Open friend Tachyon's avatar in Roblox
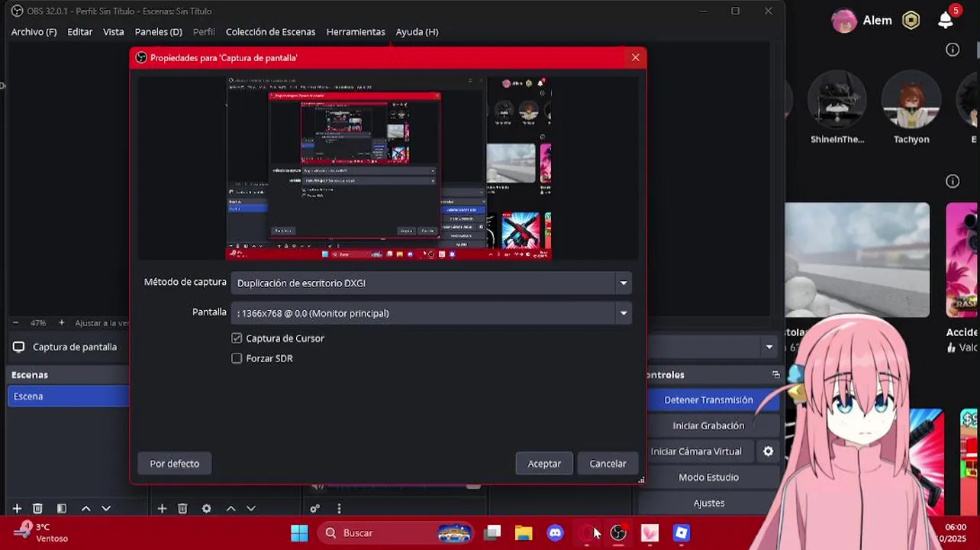This screenshot has width=980, height=550. click(x=911, y=100)
